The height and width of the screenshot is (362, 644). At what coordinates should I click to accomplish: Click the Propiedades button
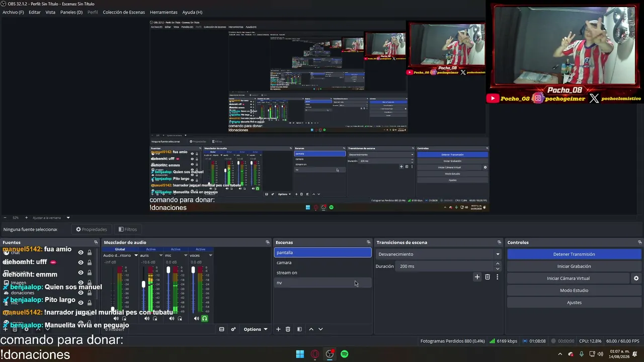point(92,229)
